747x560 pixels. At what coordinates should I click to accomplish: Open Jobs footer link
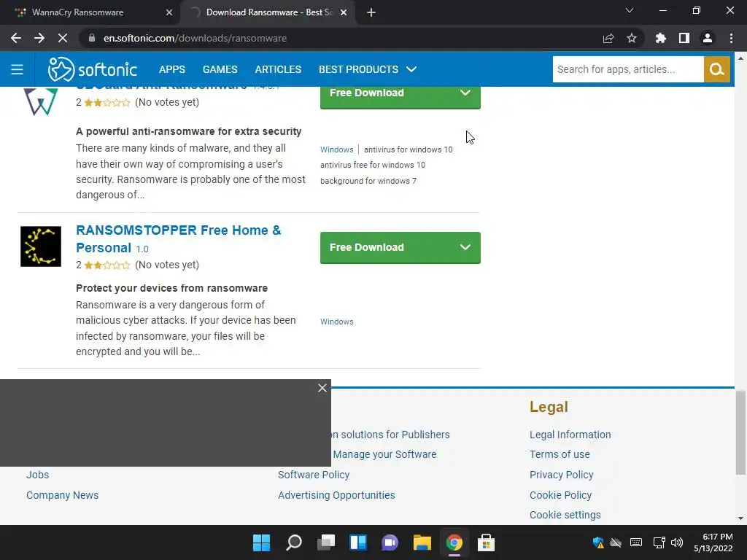point(38,475)
